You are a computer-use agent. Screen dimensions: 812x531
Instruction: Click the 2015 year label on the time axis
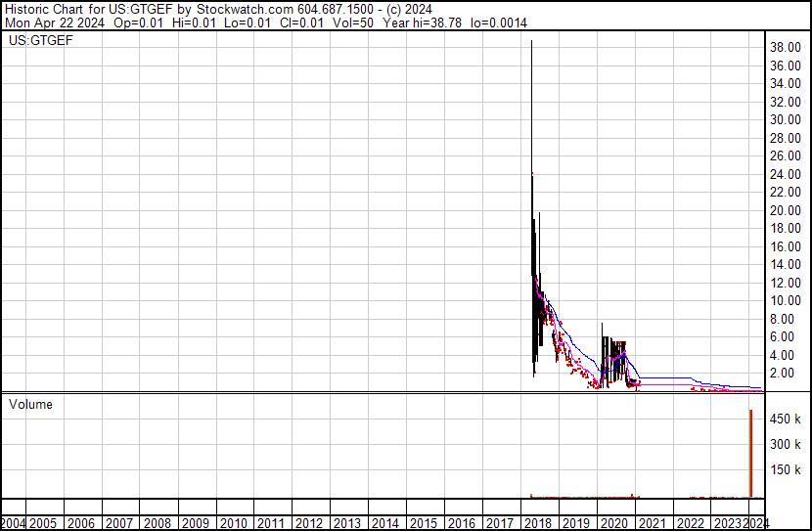coord(423,523)
